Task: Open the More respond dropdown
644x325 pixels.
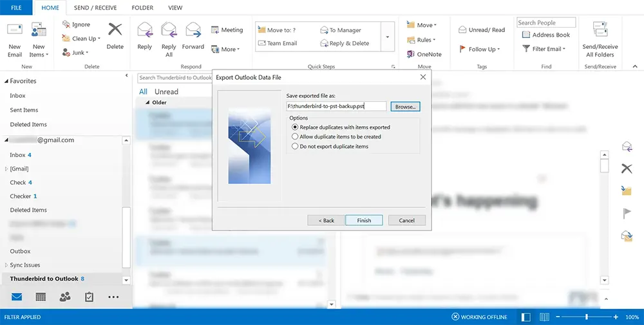Action: point(225,50)
